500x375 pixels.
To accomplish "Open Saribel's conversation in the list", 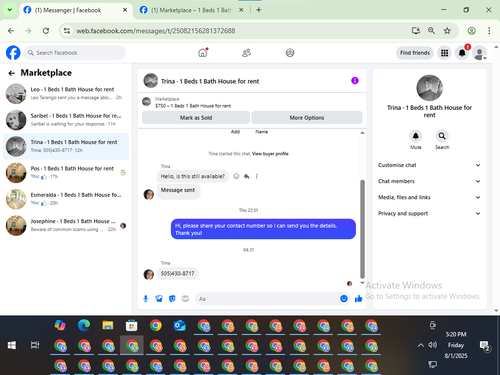I will [66, 120].
